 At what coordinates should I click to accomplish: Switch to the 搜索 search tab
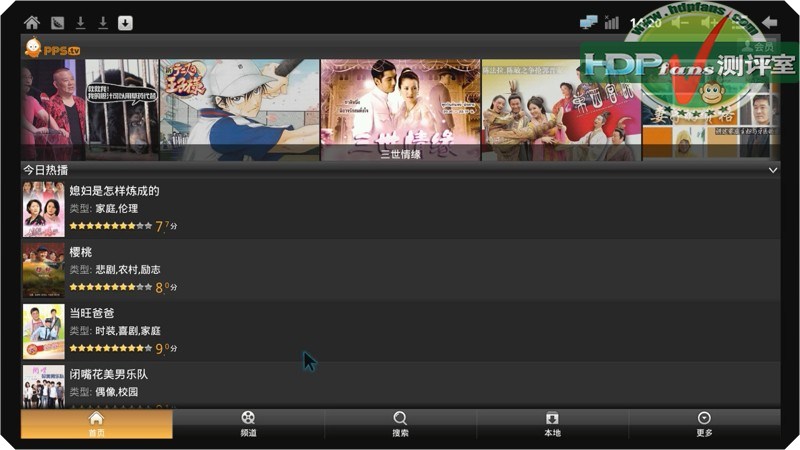pos(401,424)
